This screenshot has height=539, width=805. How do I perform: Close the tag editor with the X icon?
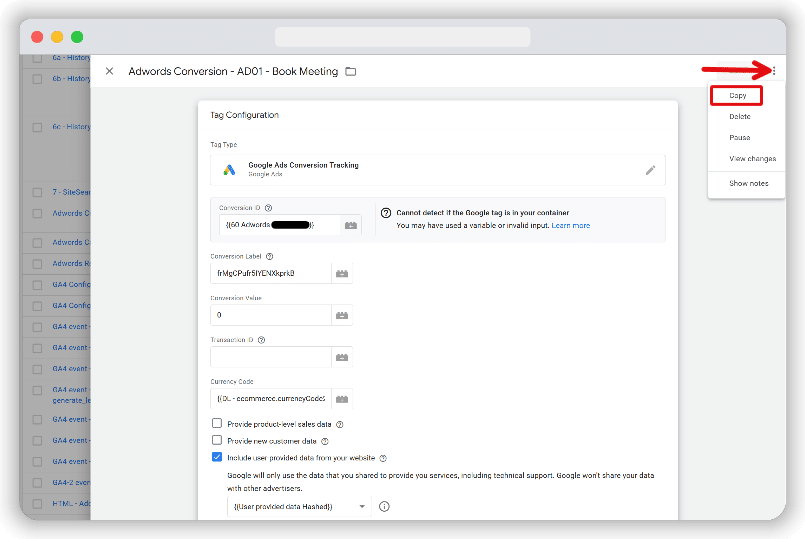click(x=109, y=71)
